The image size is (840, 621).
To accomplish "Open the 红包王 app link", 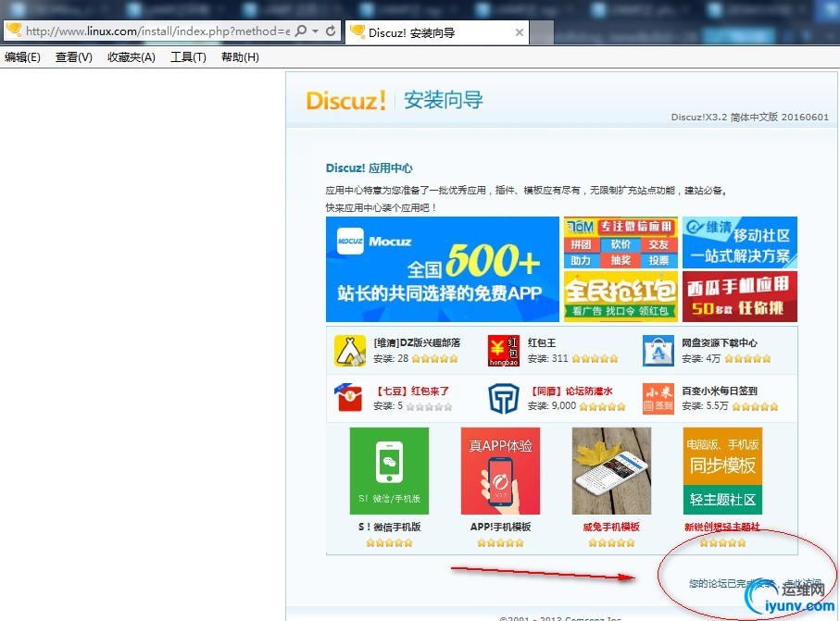I will (542, 342).
